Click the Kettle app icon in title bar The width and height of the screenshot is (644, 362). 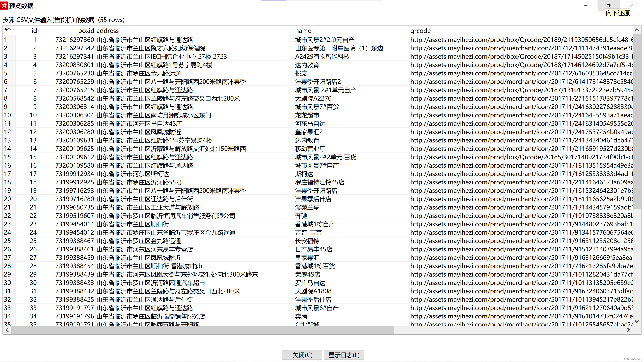(5, 6)
